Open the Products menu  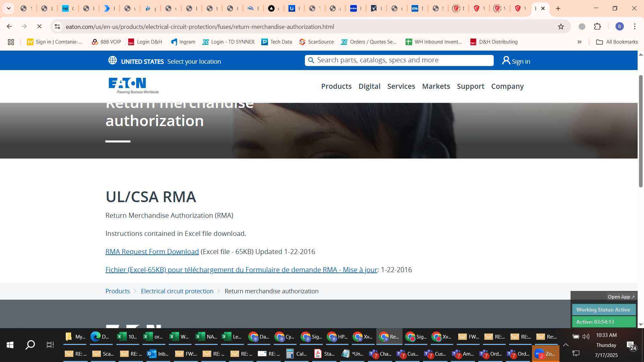click(x=336, y=86)
